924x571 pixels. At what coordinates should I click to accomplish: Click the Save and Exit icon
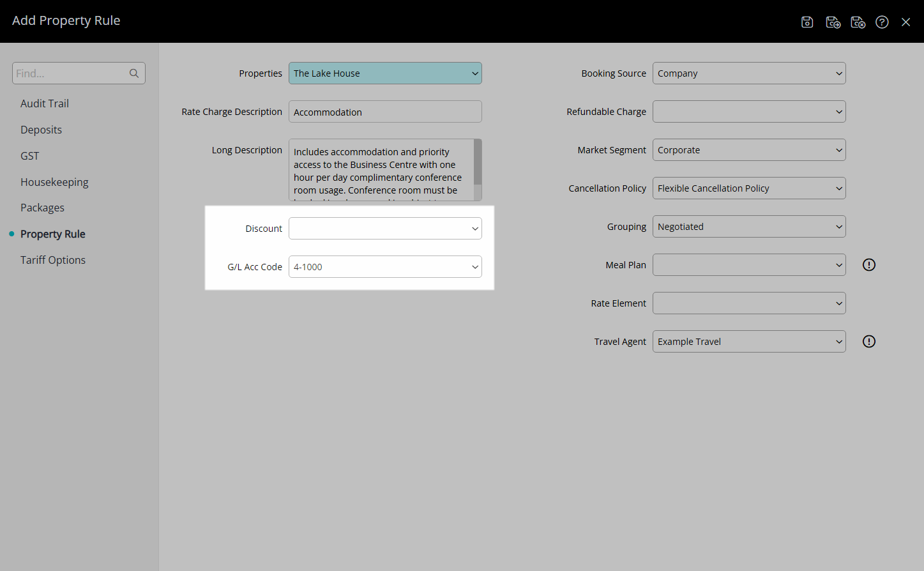click(x=858, y=22)
